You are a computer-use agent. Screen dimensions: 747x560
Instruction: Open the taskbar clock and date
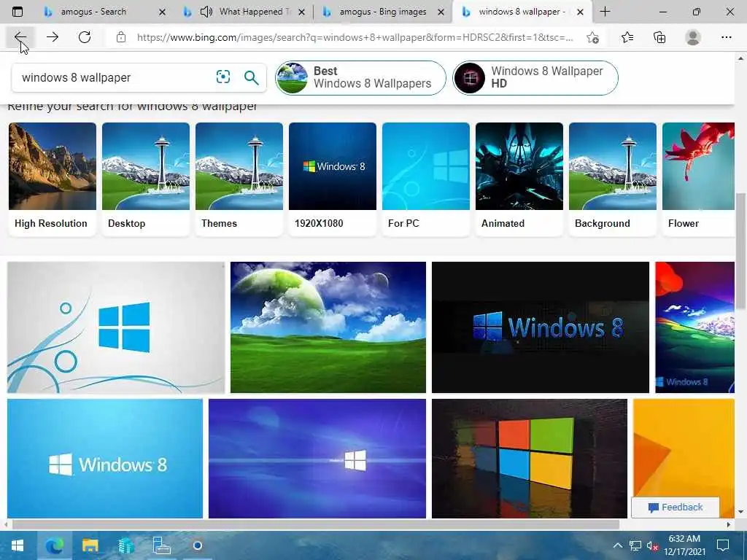click(684, 545)
